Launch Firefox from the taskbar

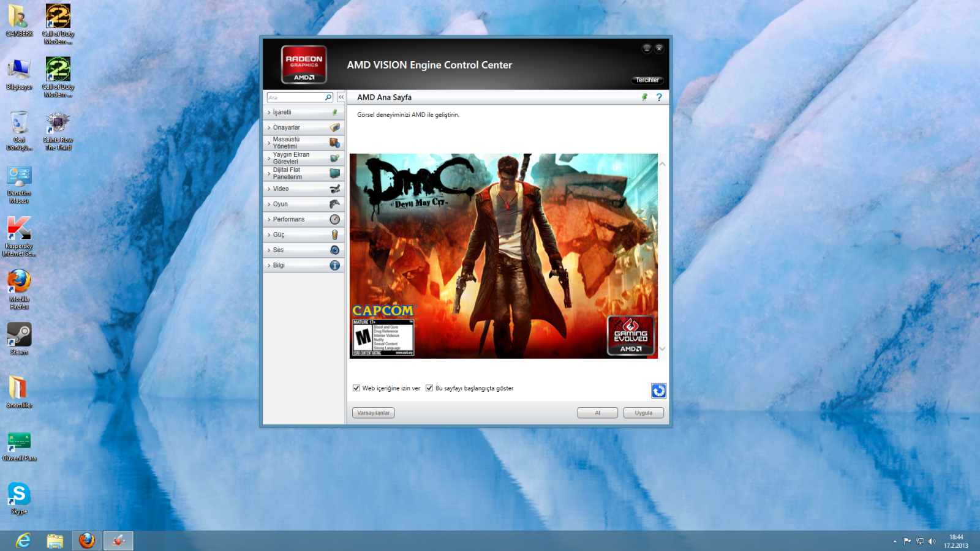[x=86, y=541]
